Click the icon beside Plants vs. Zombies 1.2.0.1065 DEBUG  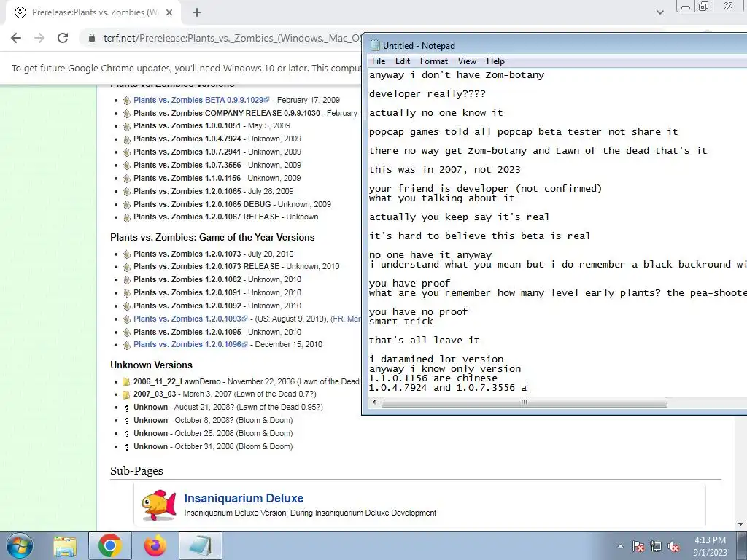point(127,205)
